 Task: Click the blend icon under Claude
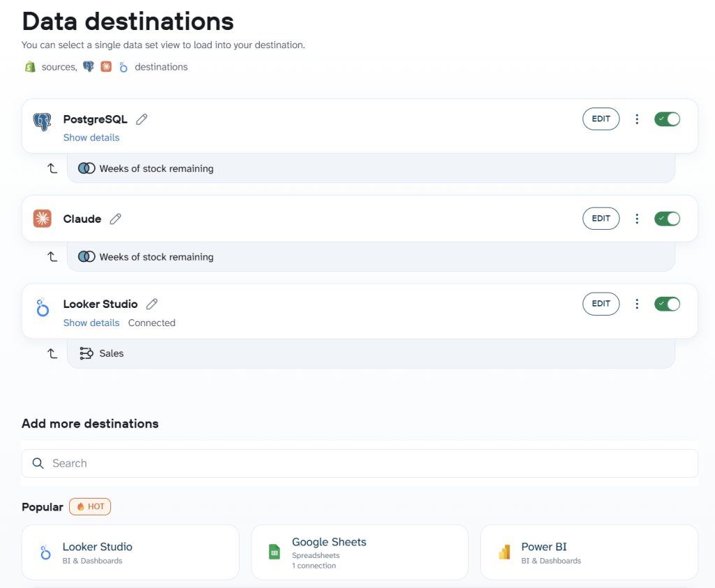[x=87, y=257]
